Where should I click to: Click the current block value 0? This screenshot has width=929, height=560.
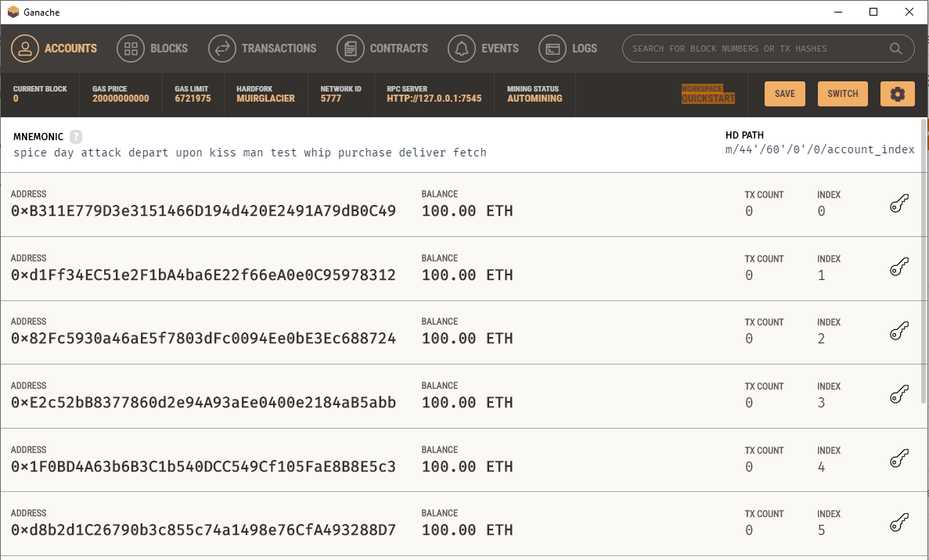tap(16, 99)
